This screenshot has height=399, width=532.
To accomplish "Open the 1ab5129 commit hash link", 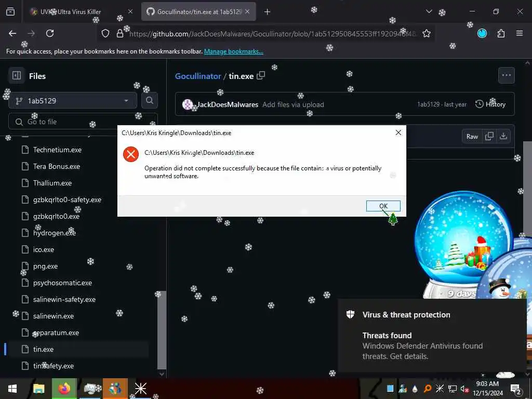I will point(428,104).
